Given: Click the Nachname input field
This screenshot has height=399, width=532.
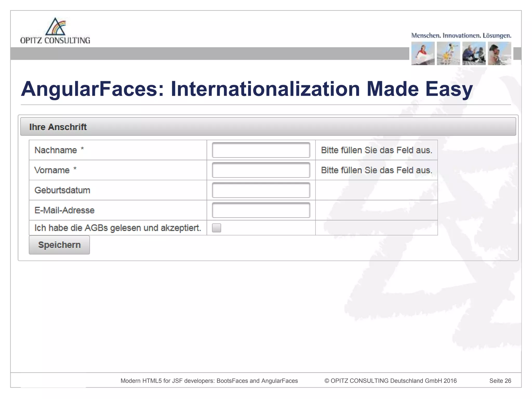Looking at the screenshot, I should 261,150.
